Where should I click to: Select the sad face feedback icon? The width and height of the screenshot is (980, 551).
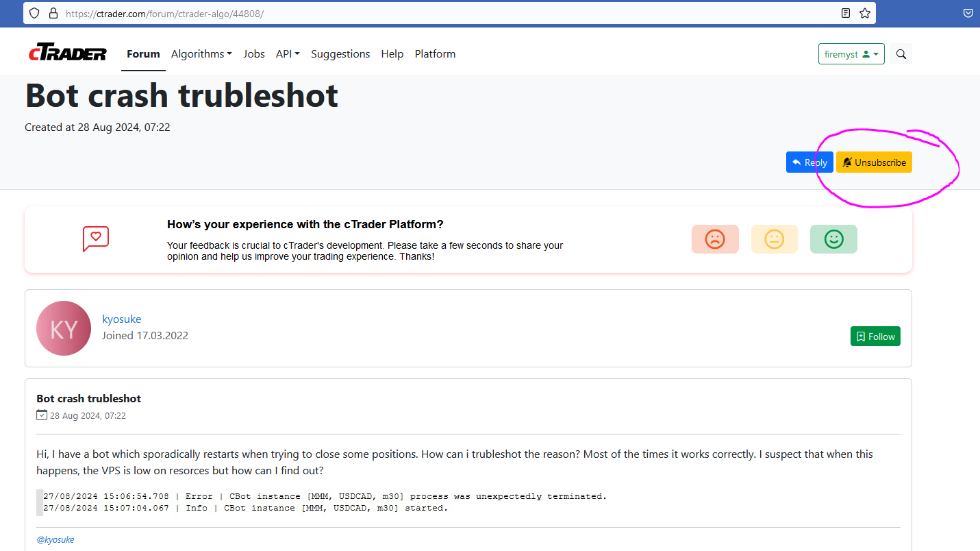coord(715,239)
